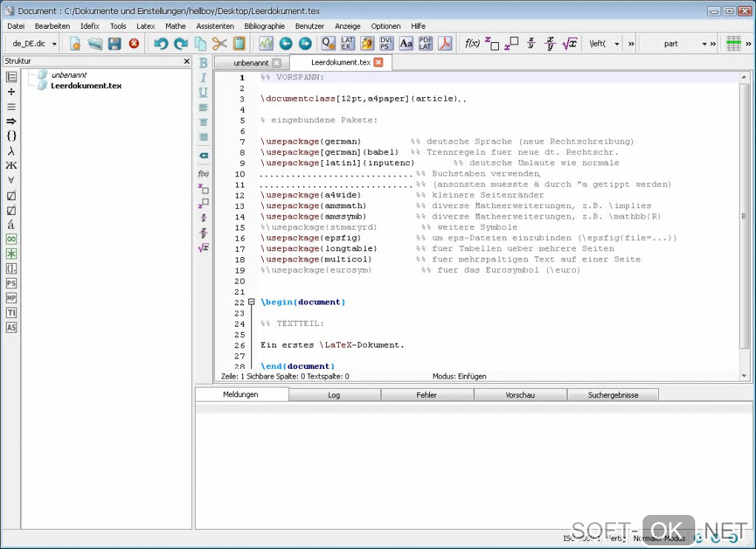
Task: Open the Acrobat PDF viewer icon
Action: [444, 44]
